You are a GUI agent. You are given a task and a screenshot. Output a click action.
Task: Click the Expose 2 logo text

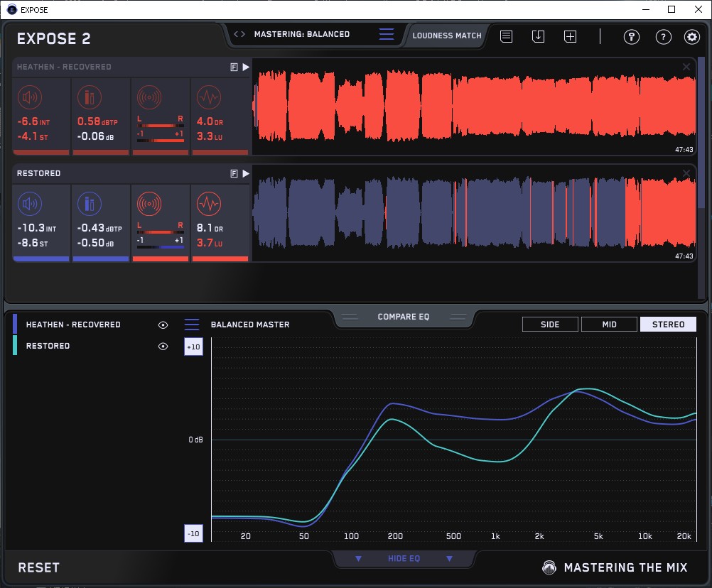(x=53, y=38)
